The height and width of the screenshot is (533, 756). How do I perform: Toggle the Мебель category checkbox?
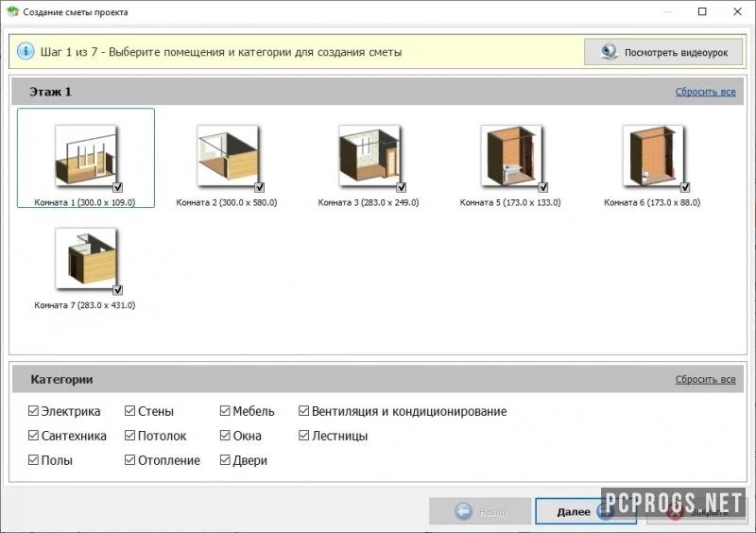225,411
